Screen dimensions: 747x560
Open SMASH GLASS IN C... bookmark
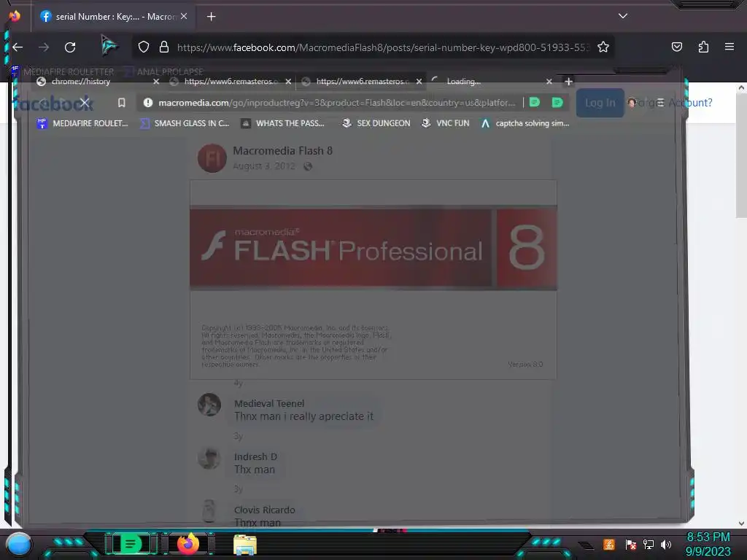[185, 123]
